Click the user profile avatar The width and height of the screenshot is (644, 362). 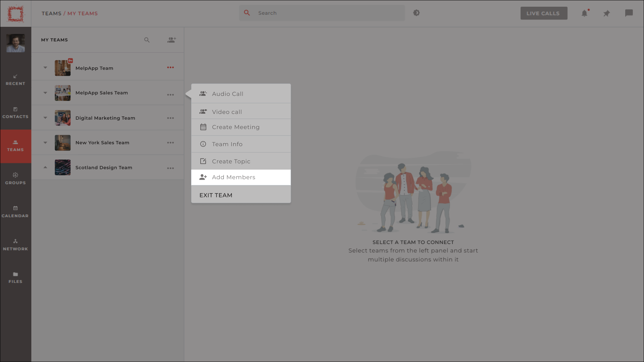(15, 43)
